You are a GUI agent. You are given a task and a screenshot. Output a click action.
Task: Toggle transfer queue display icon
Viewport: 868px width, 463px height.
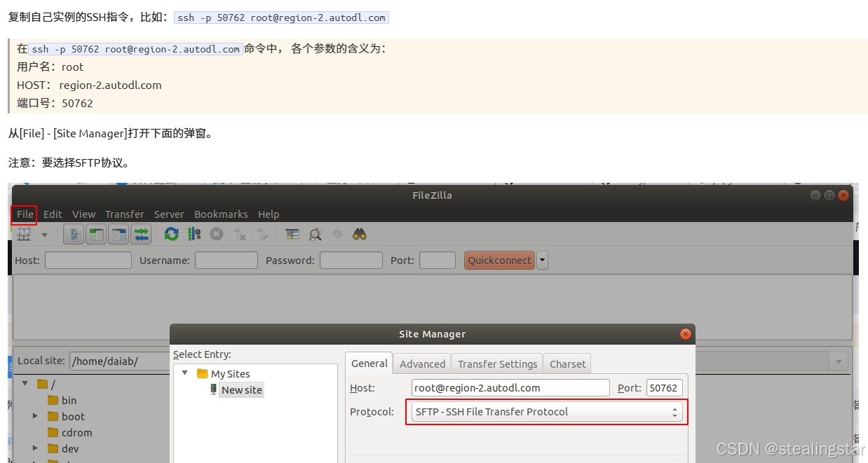click(142, 234)
